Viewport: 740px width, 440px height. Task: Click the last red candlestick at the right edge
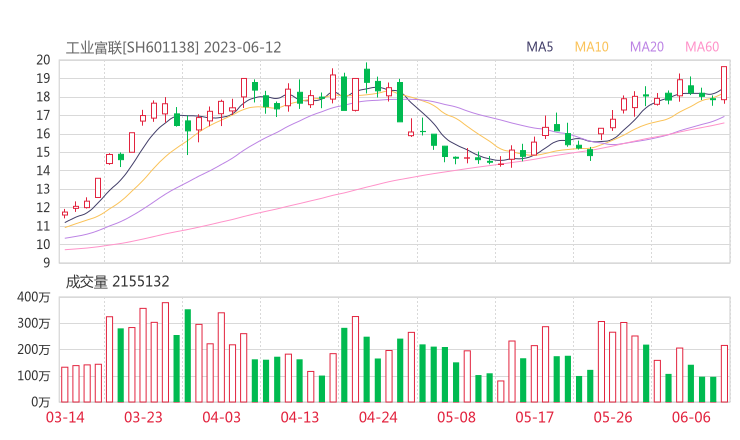pyautogui.click(x=724, y=83)
